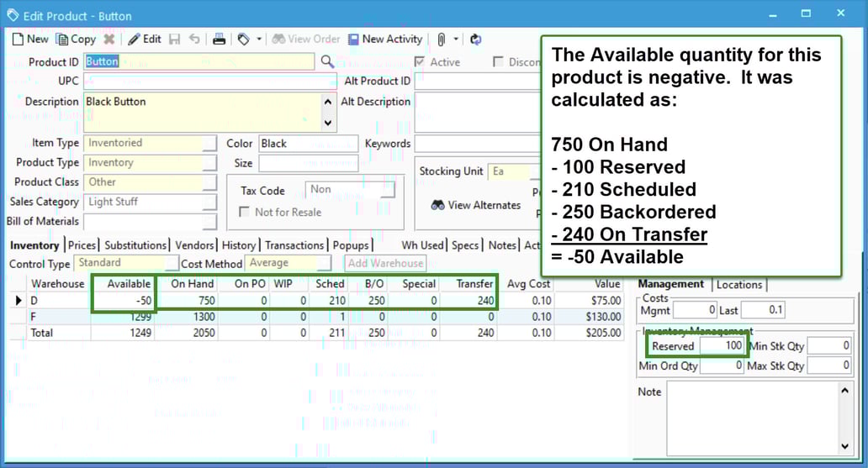The width and height of the screenshot is (868, 468).
Task: Click the Add Warehouse button
Action: 385,264
